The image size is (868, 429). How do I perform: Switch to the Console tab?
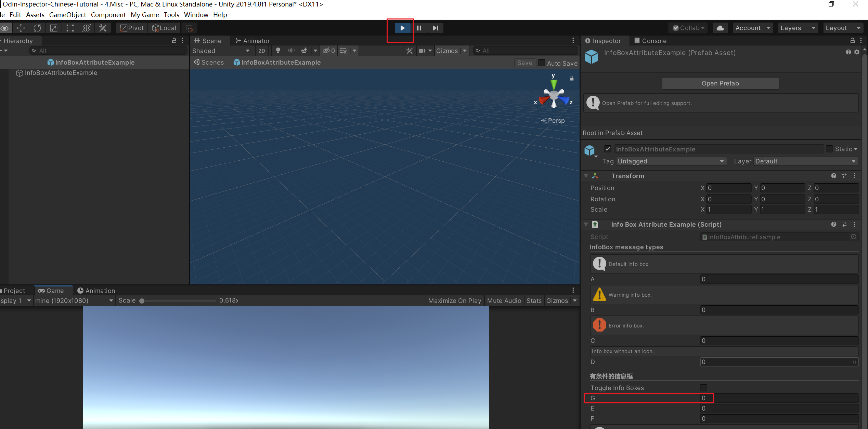650,41
